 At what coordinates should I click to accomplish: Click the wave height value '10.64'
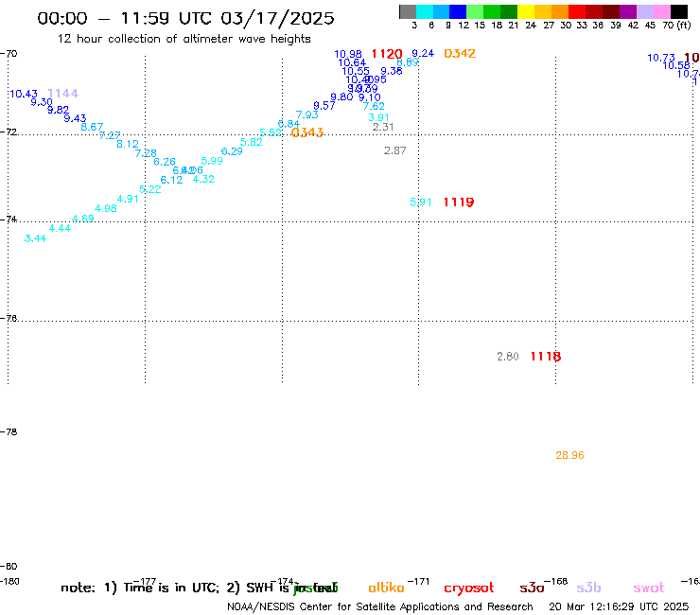[352, 63]
